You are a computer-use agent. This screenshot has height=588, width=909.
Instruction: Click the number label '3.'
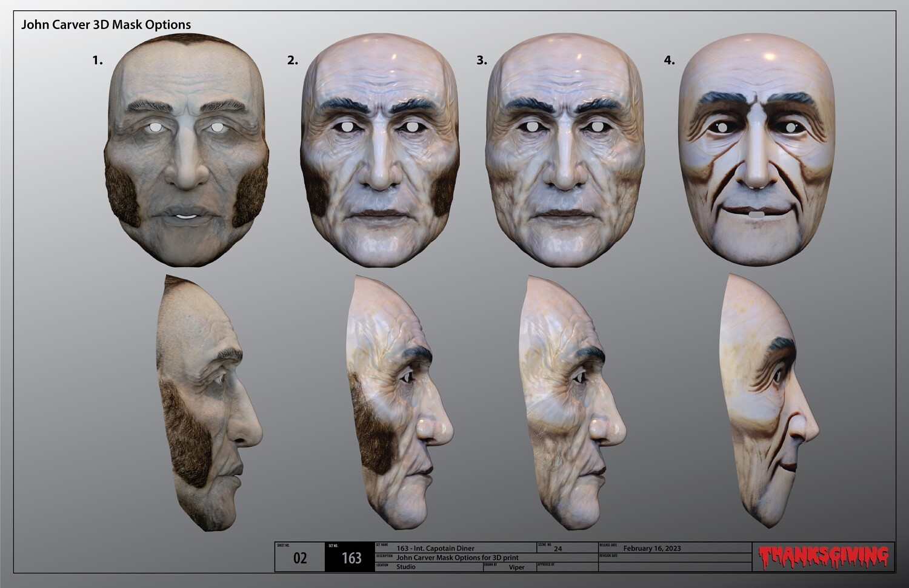[482, 60]
